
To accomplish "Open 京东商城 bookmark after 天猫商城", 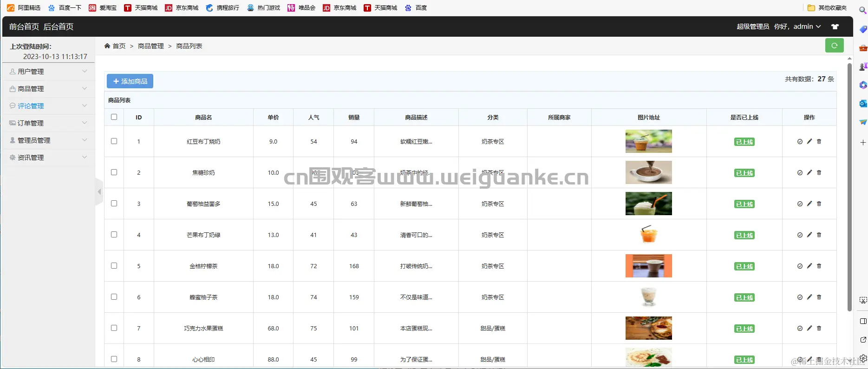I will coord(182,8).
